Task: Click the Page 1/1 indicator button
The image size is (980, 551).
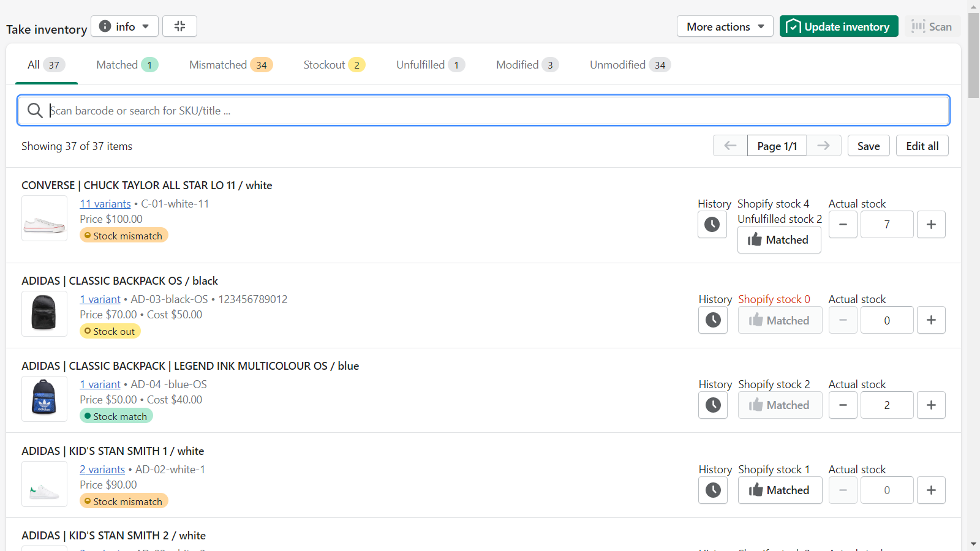Action: (x=777, y=146)
